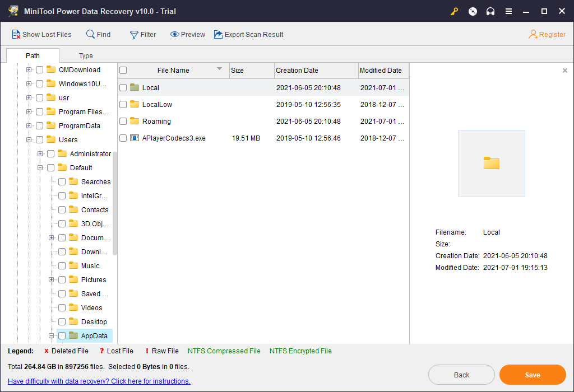Expand the QMDownload tree node
574x392 pixels.
(x=29, y=70)
